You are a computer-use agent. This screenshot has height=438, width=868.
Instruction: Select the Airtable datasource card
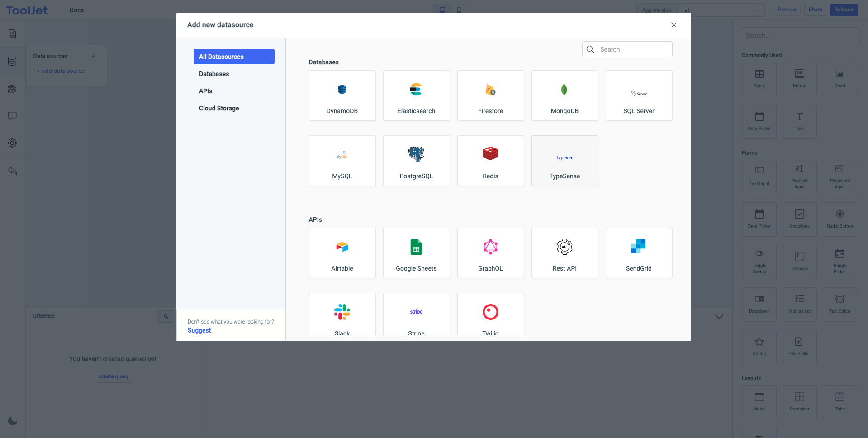(x=342, y=253)
